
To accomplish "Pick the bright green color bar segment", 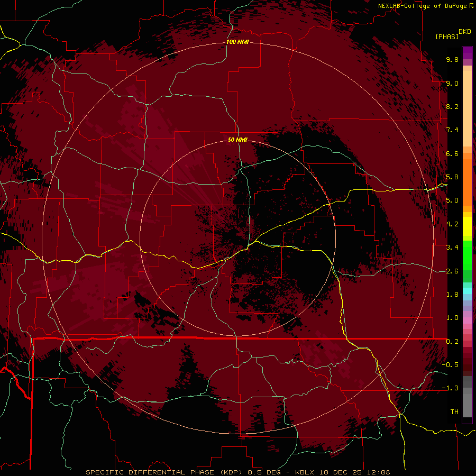I will [x=467, y=255].
